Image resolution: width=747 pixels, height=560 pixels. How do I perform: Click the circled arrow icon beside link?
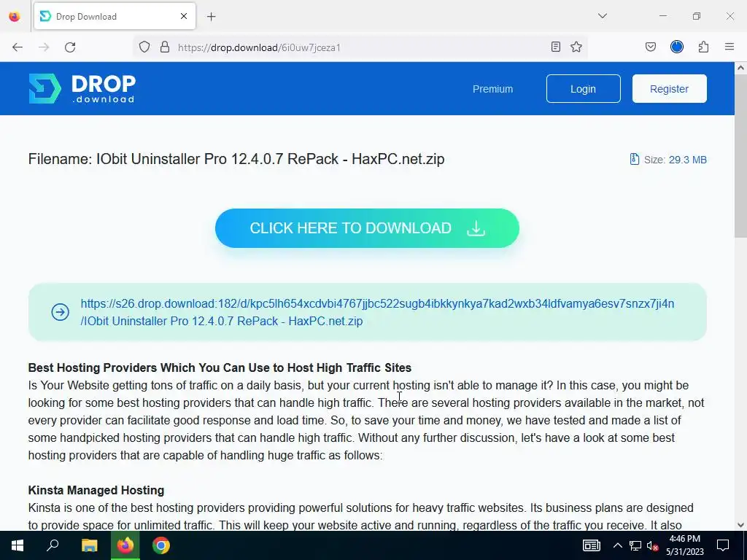(x=61, y=312)
